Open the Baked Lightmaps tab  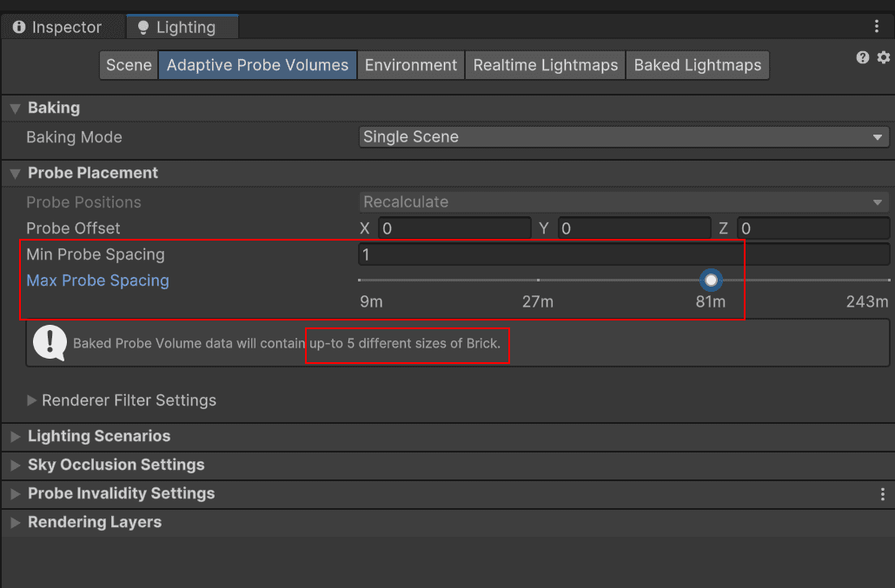pyautogui.click(x=697, y=64)
